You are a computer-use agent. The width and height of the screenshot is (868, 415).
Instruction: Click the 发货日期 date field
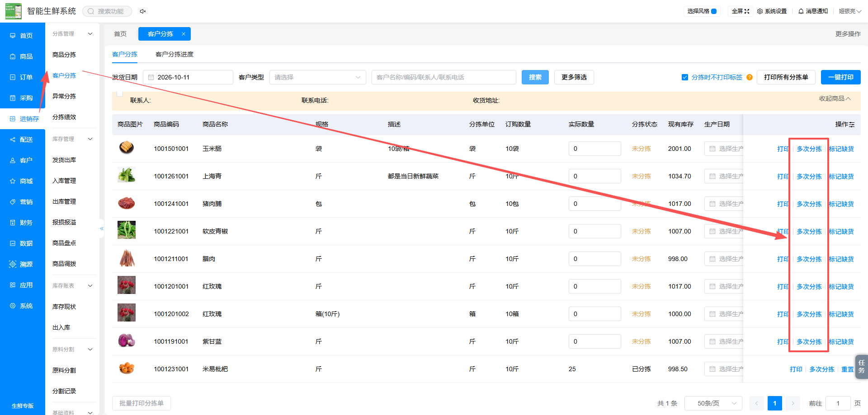tap(188, 77)
